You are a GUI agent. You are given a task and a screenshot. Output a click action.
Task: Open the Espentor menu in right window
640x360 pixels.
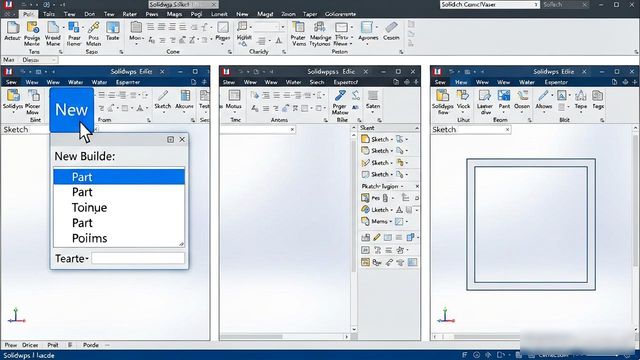[556, 82]
